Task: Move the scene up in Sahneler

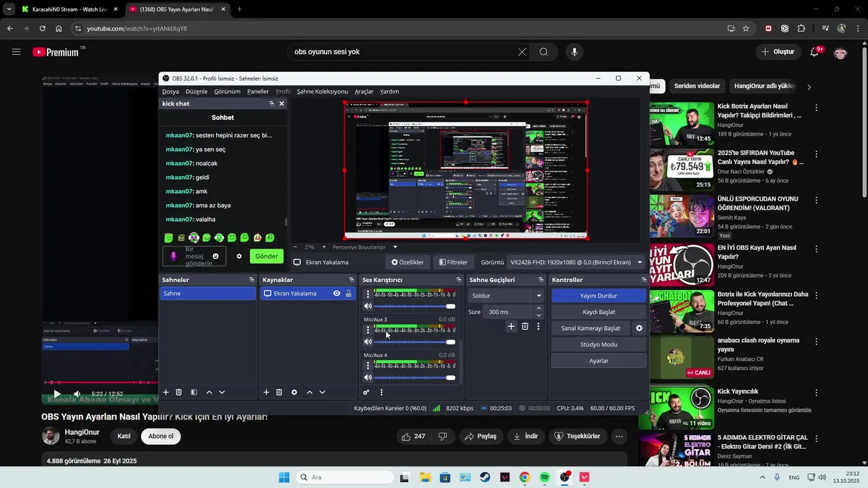Action: coord(209,392)
